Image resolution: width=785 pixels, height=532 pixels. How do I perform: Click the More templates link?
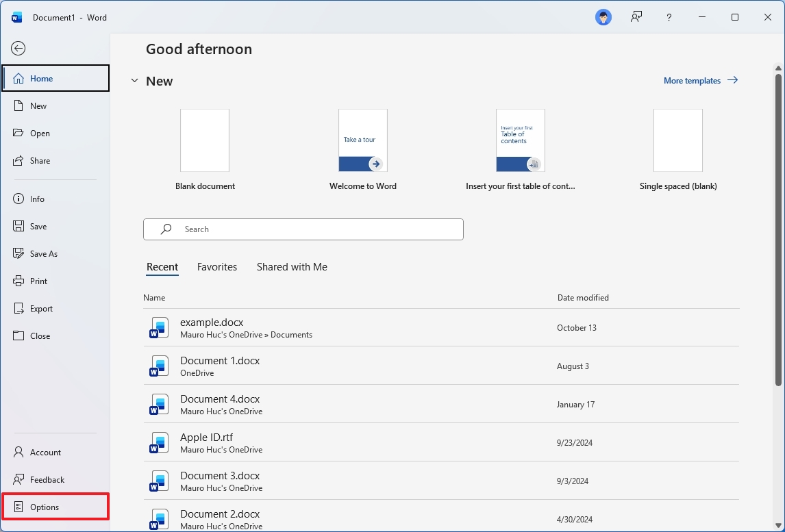pos(693,80)
